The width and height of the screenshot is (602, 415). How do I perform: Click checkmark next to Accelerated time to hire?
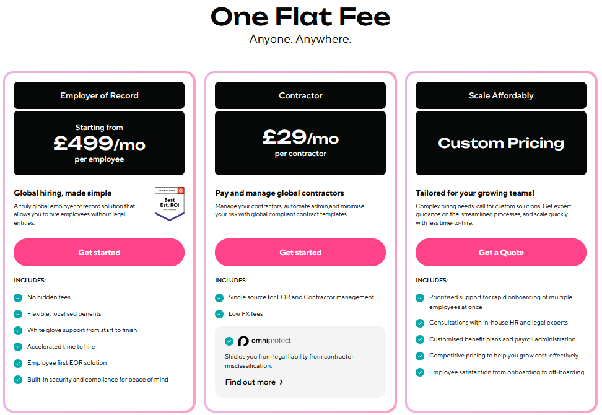(18, 347)
